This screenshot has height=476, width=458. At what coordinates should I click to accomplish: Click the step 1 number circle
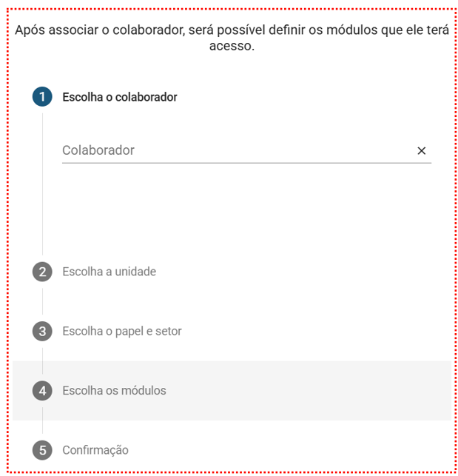click(42, 97)
